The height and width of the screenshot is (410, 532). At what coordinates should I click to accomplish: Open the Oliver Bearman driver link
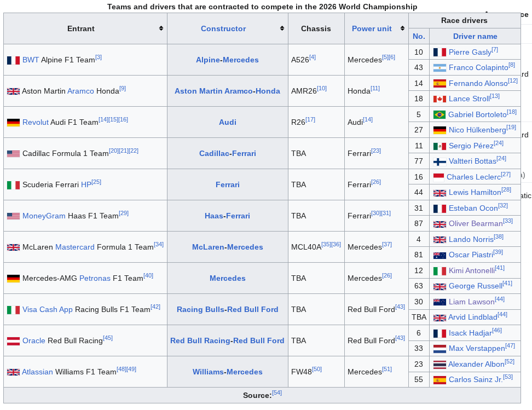pos(476,224)
